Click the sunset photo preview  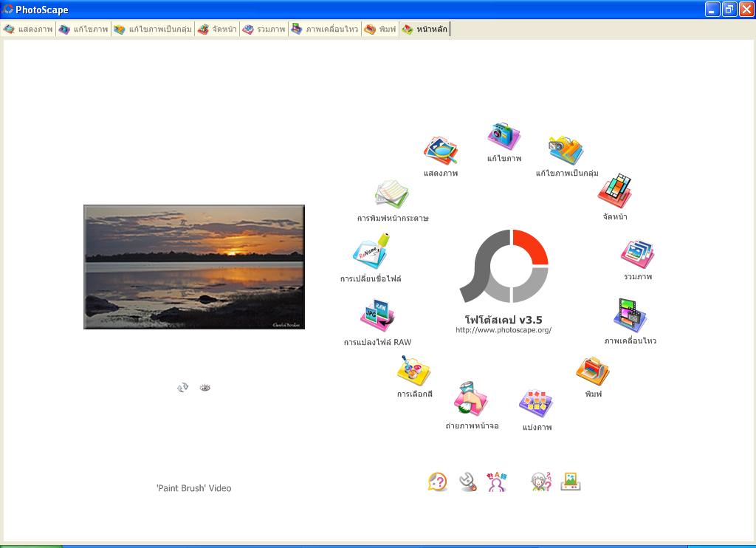coord(194,267)
